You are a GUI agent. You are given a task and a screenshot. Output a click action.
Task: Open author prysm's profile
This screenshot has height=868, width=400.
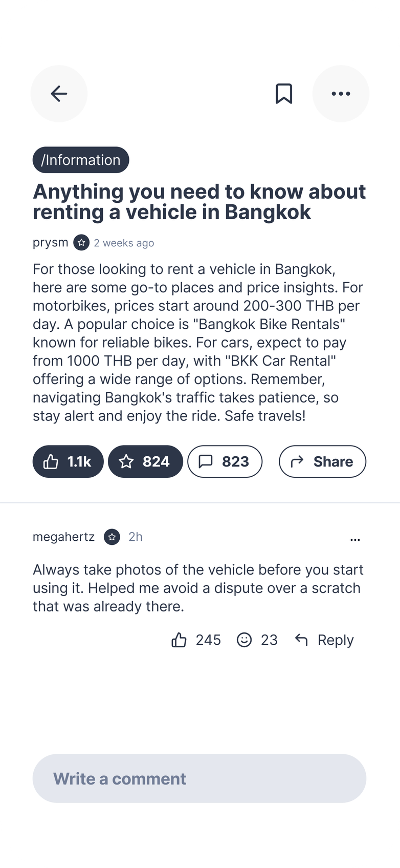pyautogui.click(x=50, y=242)
